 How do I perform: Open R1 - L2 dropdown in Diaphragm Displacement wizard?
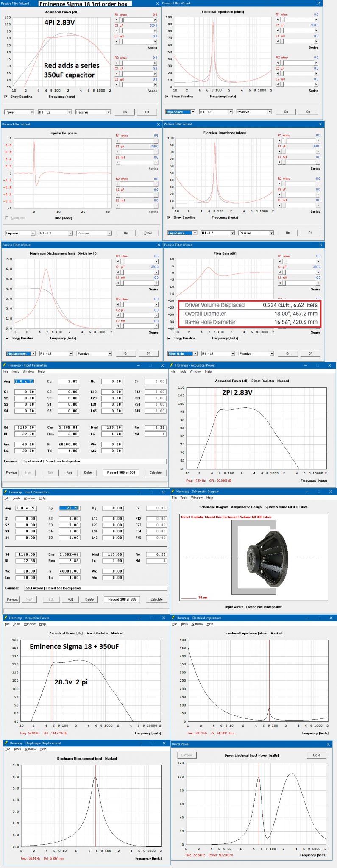pyautogui.click(x=56, y=353)
